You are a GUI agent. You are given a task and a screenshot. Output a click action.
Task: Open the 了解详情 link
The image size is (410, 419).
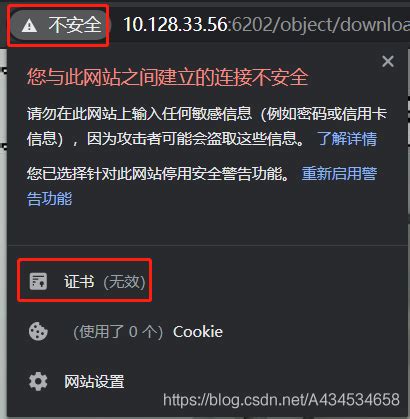pos(347,138)
